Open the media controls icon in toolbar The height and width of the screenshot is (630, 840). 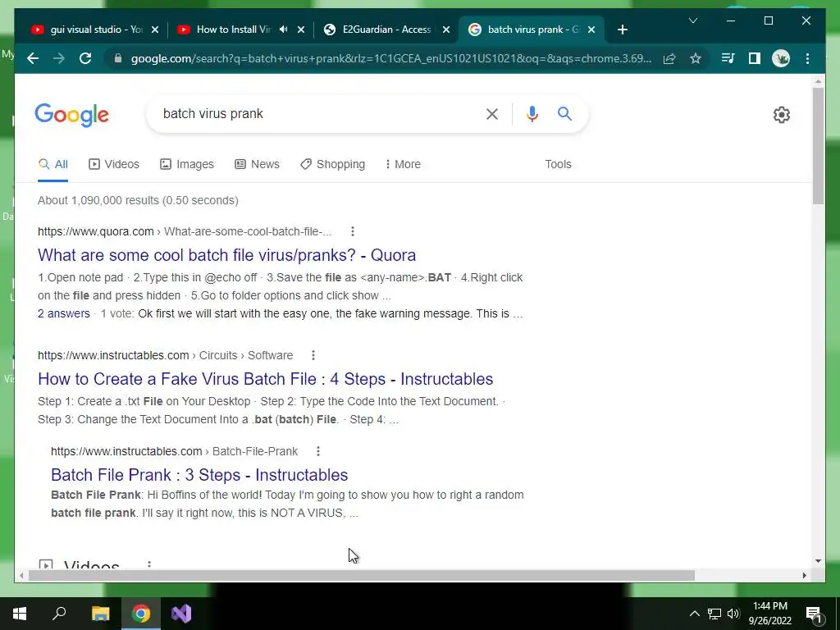728,58
